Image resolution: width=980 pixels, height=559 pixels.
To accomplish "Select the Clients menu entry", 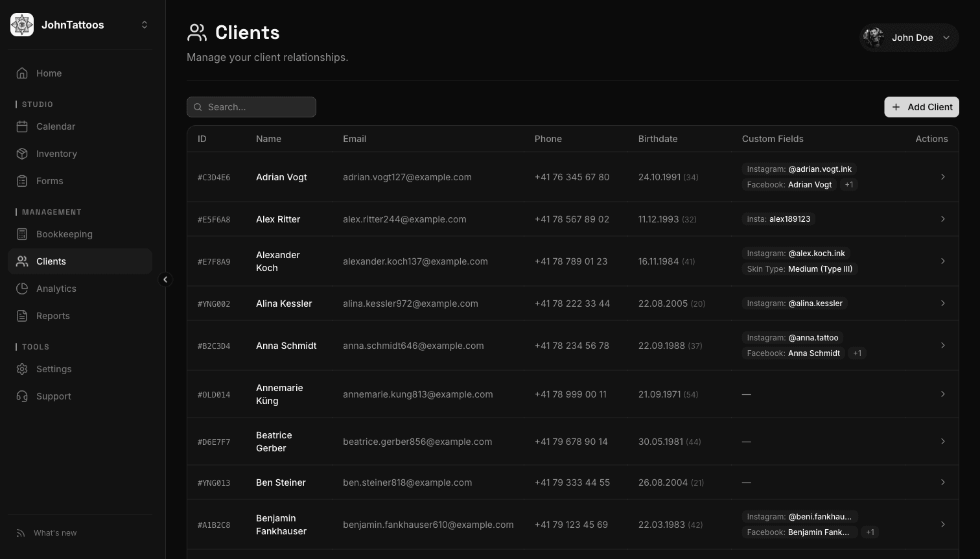I will (51, 261).
